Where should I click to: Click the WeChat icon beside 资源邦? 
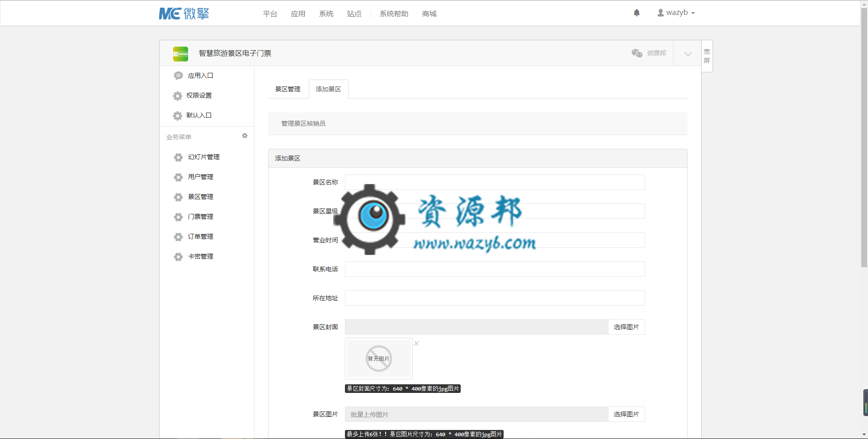[x=637, y=53]
